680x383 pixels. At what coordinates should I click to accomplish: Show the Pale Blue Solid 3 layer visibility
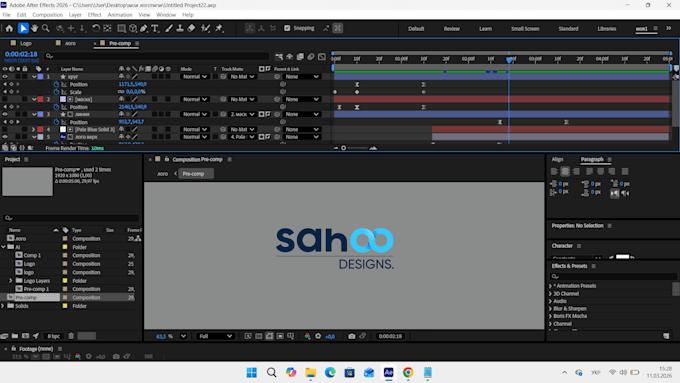point(5,130)
